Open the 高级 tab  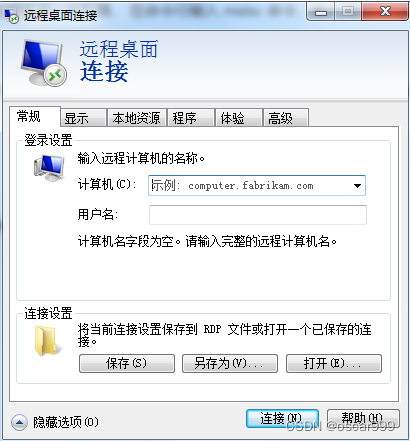[x=286, y=118]
